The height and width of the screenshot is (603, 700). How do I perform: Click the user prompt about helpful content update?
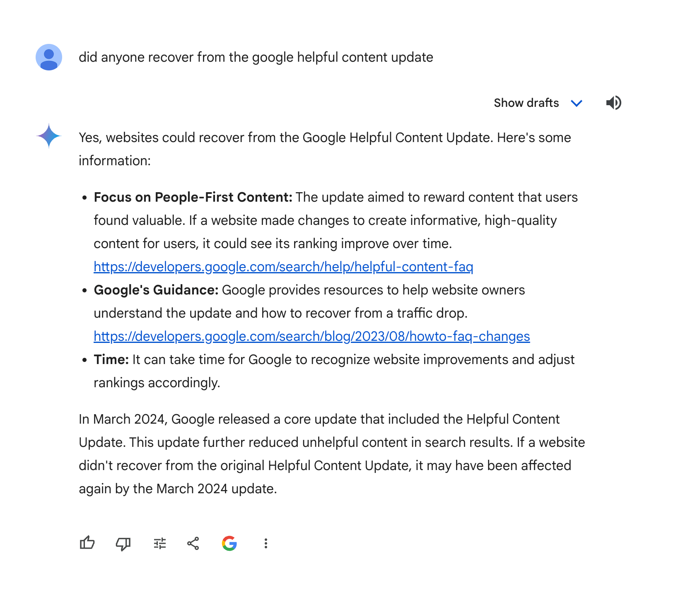coord(256,57)
